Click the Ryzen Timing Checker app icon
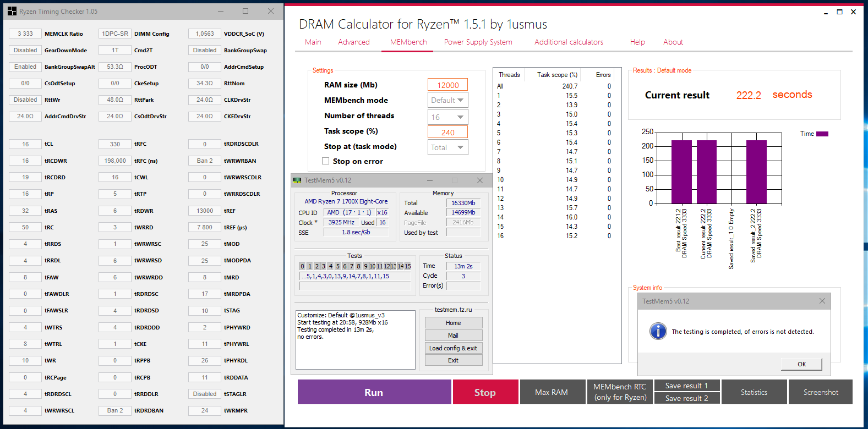The width and height of the screenshot is (868, 429). (x=12, y=11)
